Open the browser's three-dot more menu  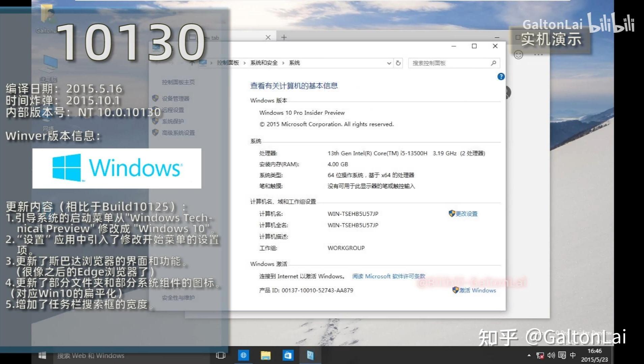pyautogui.click(x=538, y=55)
